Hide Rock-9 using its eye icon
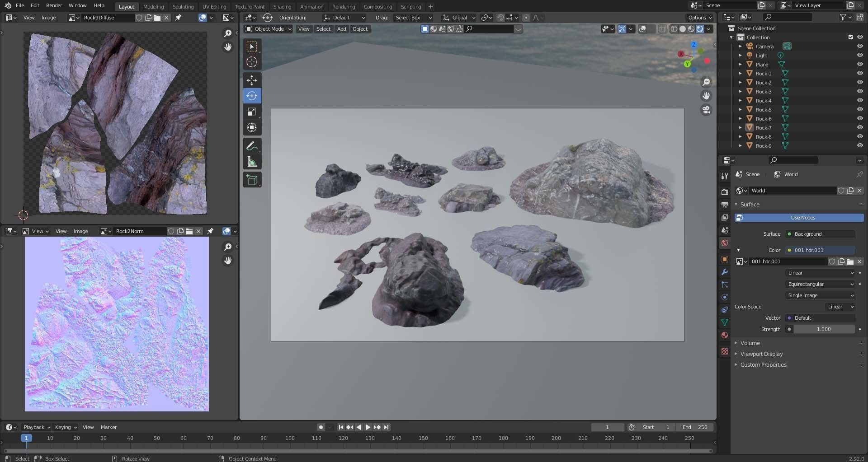This screenshot has height=462, width=868. click(860, 145)
